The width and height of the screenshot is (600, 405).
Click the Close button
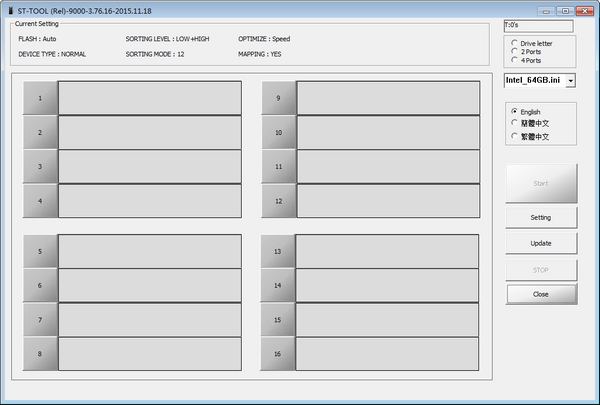pyautogui.click(x=540, y=294)
